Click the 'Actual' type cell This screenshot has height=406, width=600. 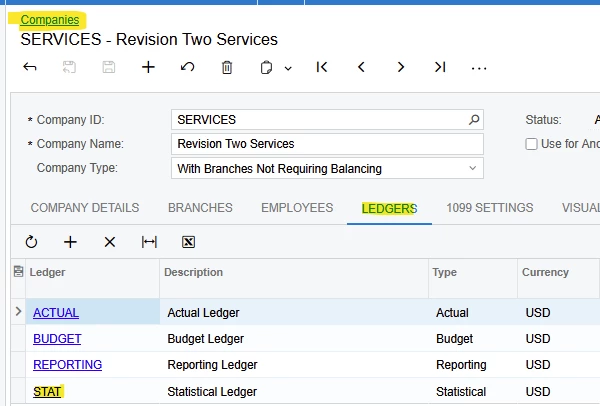(473, 312)
